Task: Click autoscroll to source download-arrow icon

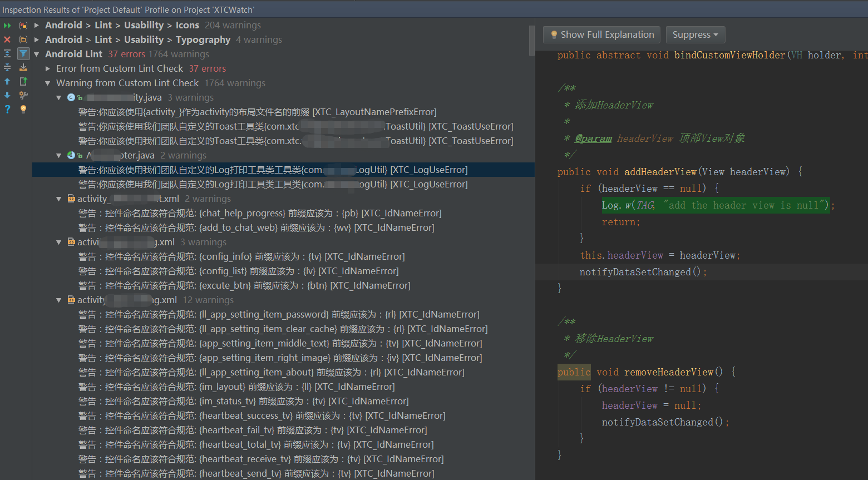Action: pos(23,67)
